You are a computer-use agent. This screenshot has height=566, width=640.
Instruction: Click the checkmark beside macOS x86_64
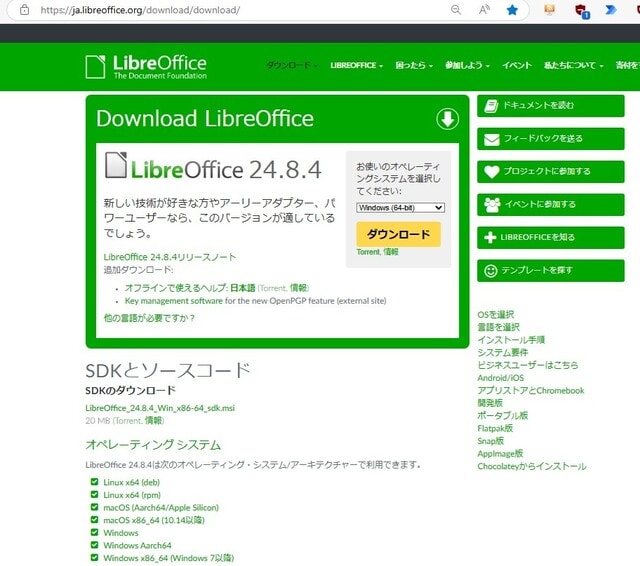click(x=94, y=520)
